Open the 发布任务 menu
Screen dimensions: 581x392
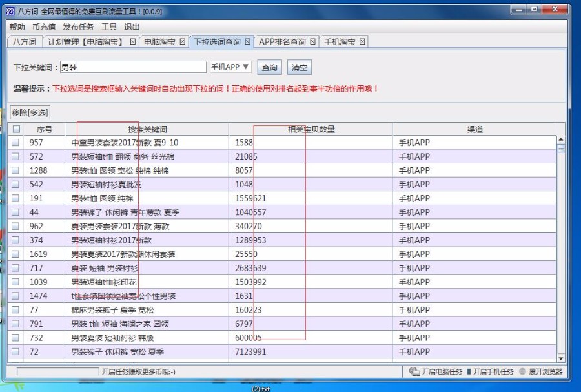tap(78, 26)
